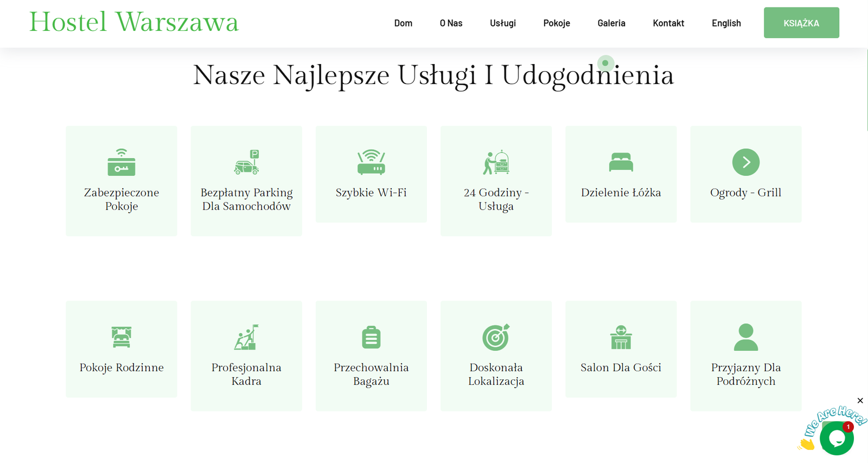Click the 24-hour service bellhop icon
The image size is (868, 463).
[496, 162]
